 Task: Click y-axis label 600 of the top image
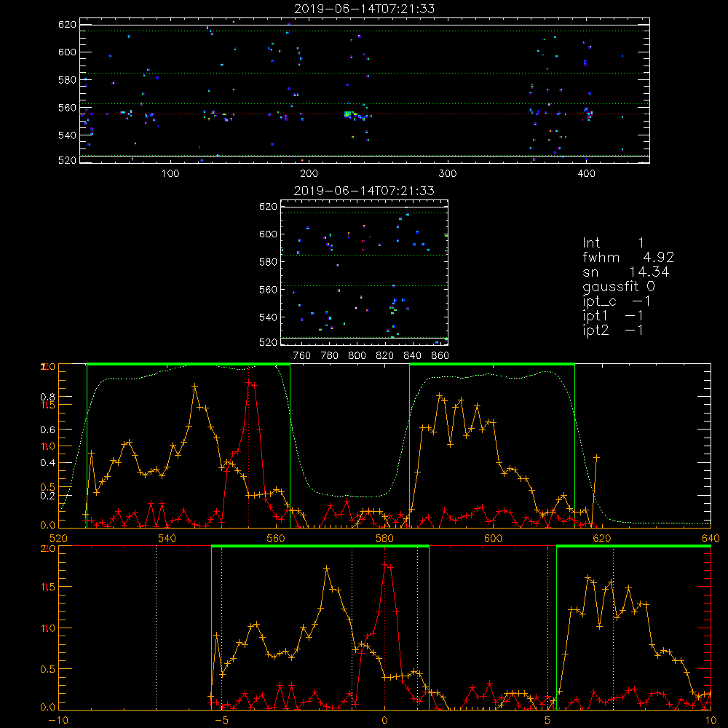(67, 52)
